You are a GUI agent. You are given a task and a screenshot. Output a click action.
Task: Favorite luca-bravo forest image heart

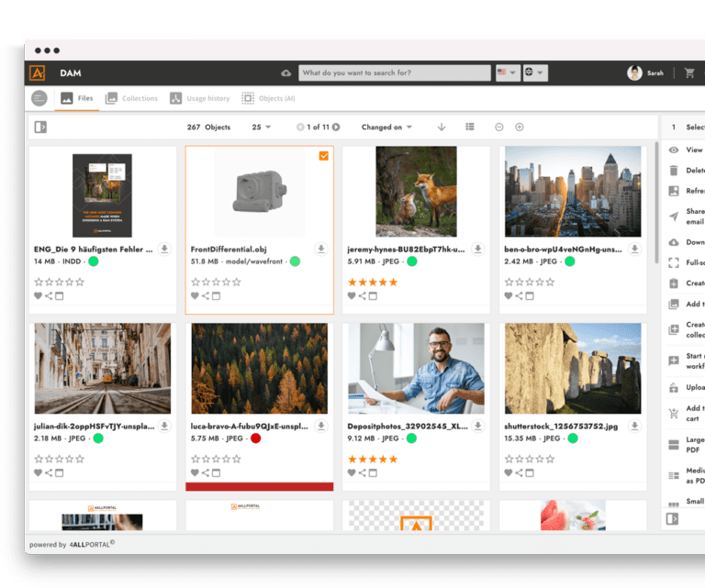(195, 473)
